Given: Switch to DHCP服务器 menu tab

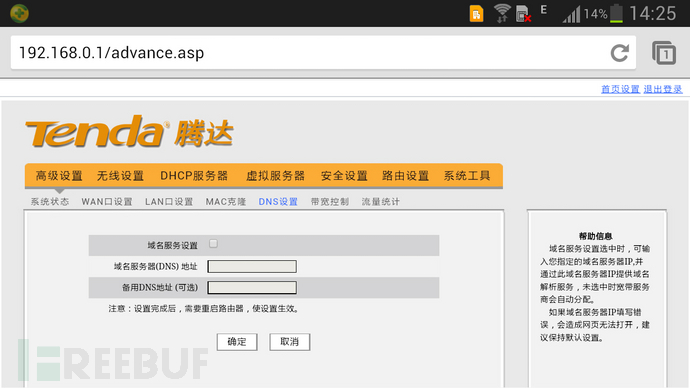Looking at the screenshot, I should tap(194, 176).
